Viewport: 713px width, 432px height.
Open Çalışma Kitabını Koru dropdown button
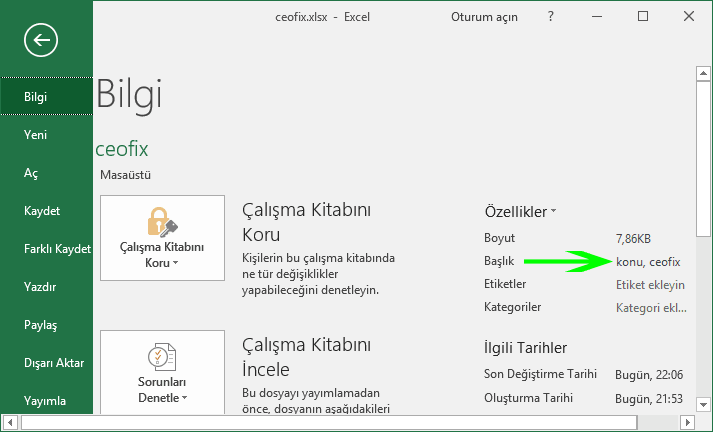point(162,238)
